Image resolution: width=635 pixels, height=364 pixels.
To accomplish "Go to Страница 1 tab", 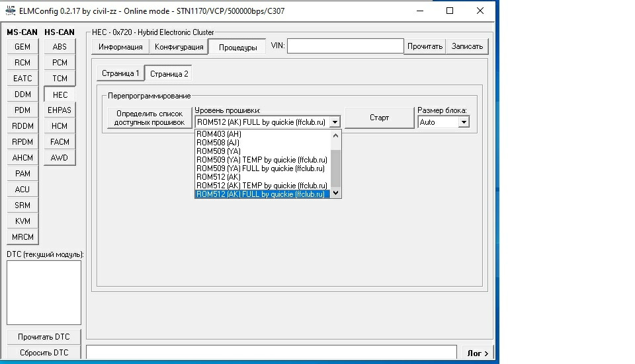I will [120, 73].
